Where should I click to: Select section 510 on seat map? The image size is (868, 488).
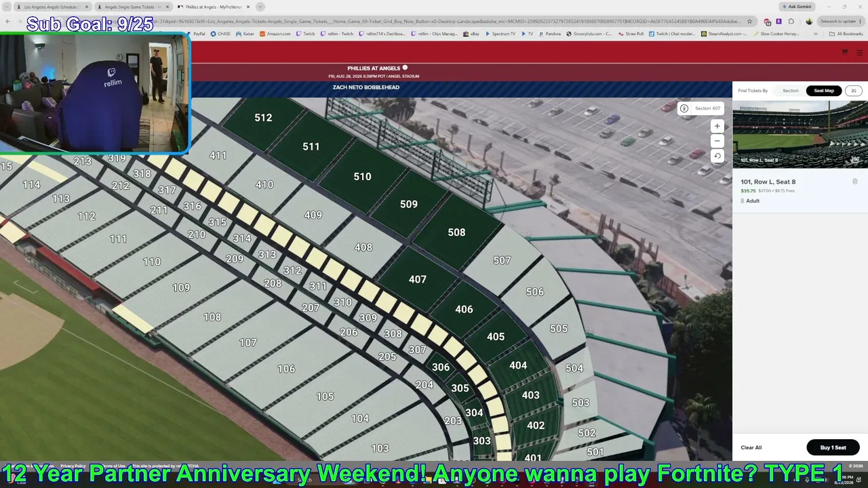[x=362, y=176]
